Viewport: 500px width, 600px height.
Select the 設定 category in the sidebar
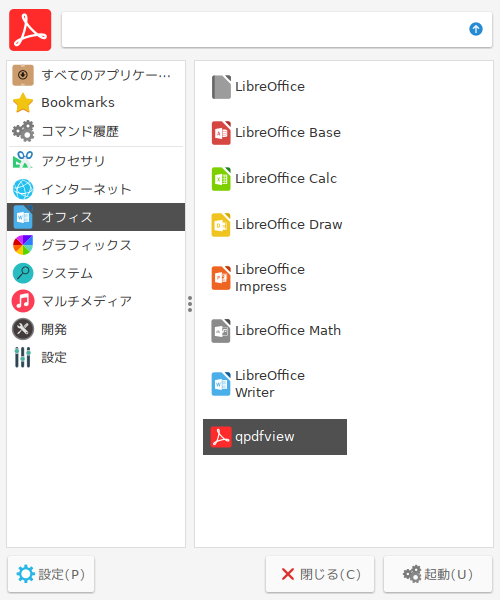(96, 357)
